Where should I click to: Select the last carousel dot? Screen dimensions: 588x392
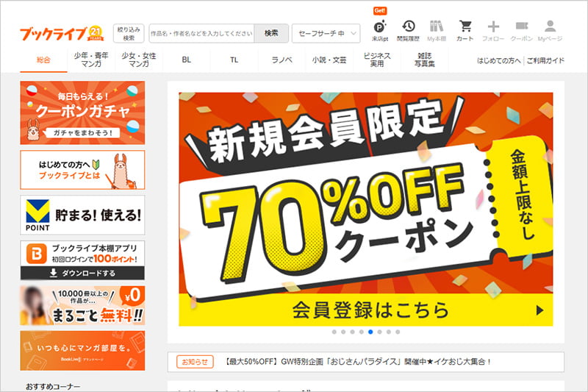tap(398, 332)
